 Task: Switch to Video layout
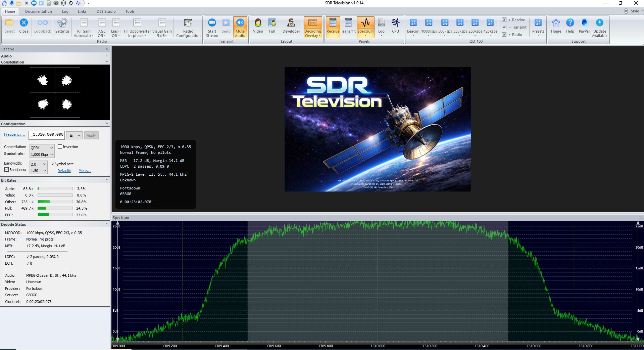(258, 26)
